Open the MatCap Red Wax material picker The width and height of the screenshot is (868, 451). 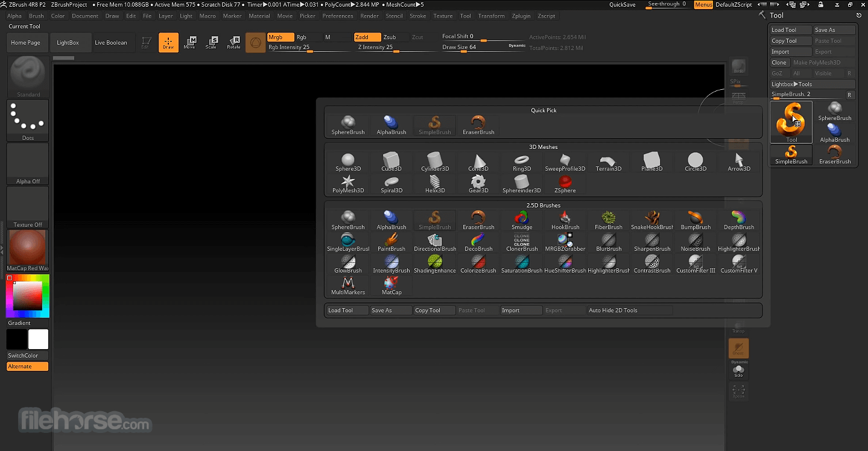[x=28, y=250]
